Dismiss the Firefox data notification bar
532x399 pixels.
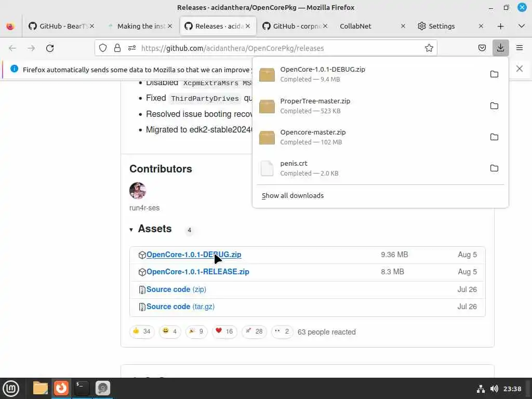click(x=519, y=69)
